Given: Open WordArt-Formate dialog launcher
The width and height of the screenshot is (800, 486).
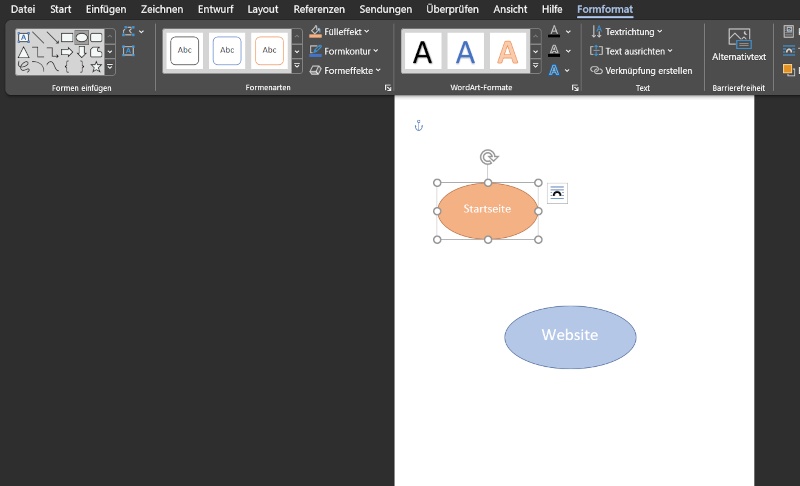Looking at the screenshot, I should [575, 88].
